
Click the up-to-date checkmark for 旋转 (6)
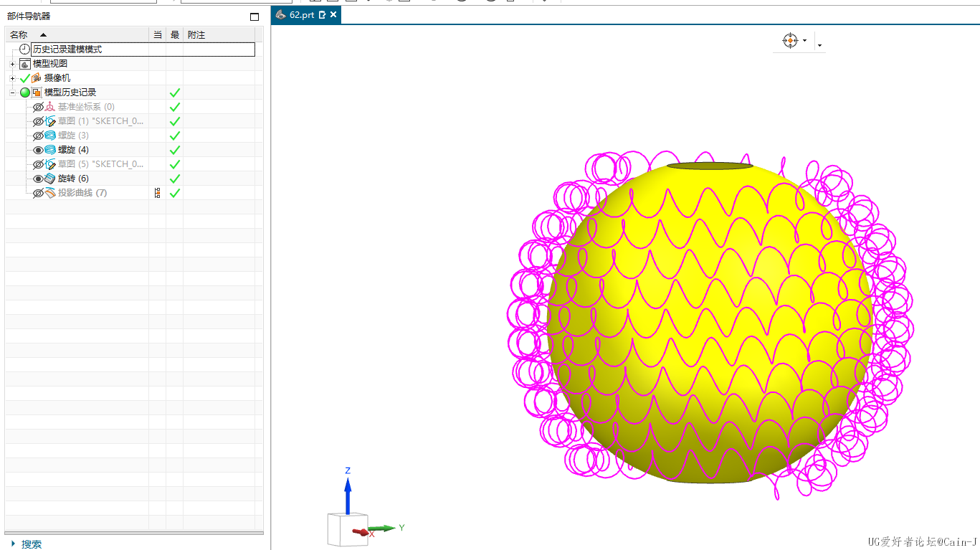(174, 179)
